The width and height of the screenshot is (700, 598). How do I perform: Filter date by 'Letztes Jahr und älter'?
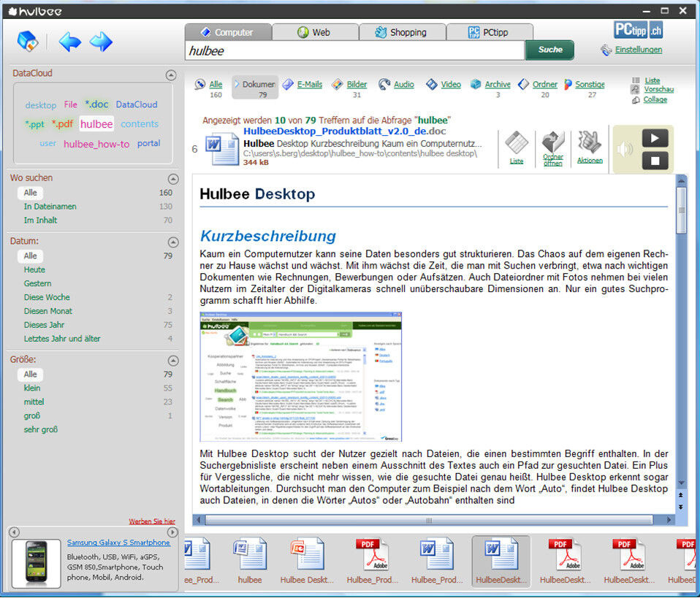coord(62,339)
